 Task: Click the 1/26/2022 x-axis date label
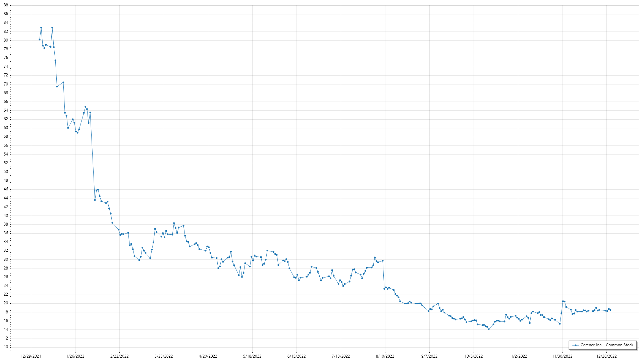[x=75, y=356]
